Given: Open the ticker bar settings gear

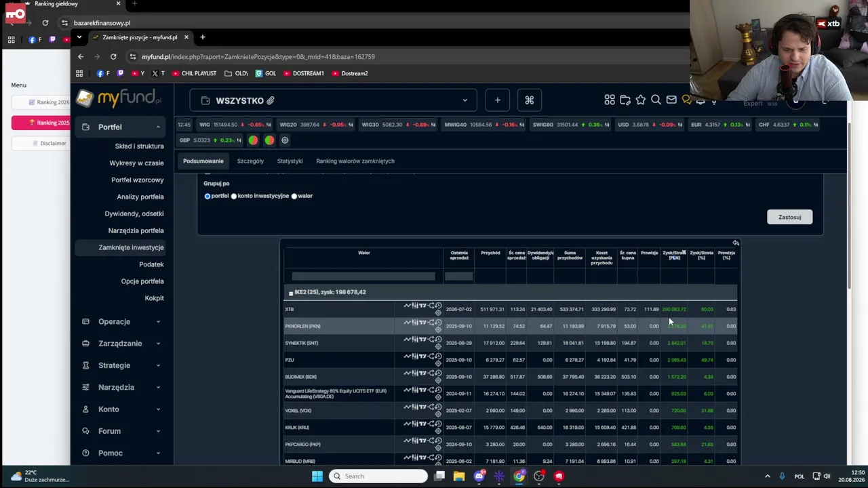Looking at the screenshot, I should [x=285, y=140].
